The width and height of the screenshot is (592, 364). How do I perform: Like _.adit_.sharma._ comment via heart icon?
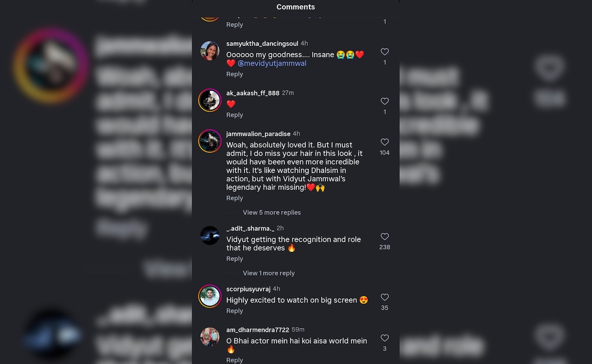coord(385,237)
